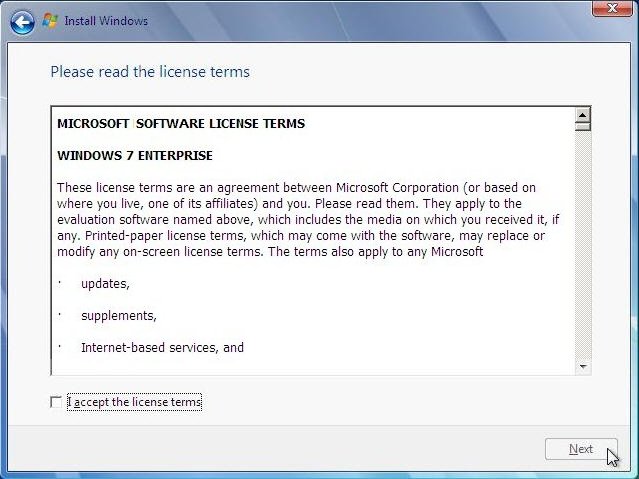Place cursor on "These license terms" paragraph start

[x=59, y=188]
